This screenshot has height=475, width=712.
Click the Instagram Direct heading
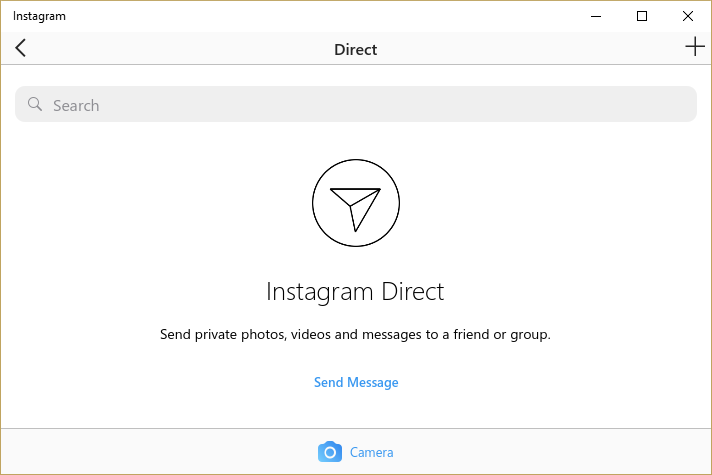tap(355, 292)
